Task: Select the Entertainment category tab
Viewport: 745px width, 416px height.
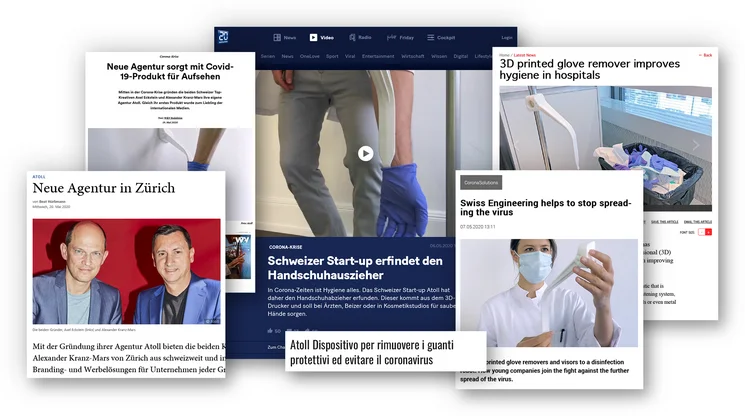Action: click(x=377, y=57)
